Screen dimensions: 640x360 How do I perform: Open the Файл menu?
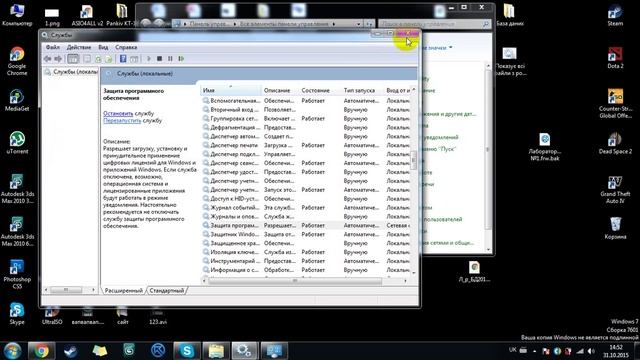(53, 47)
